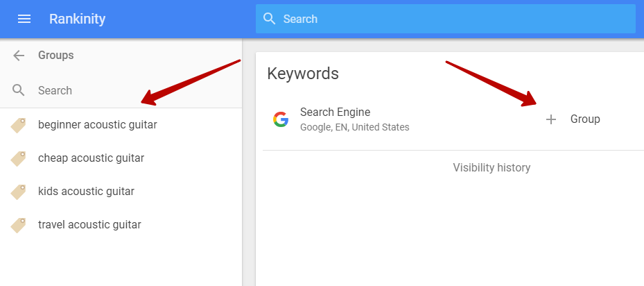Open the Search Engine selector
The image size is (644, 286).
pos(354,119)
